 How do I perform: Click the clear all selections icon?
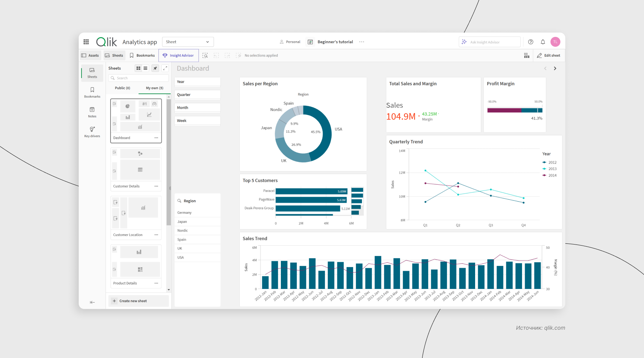click(x=238, y=55)
